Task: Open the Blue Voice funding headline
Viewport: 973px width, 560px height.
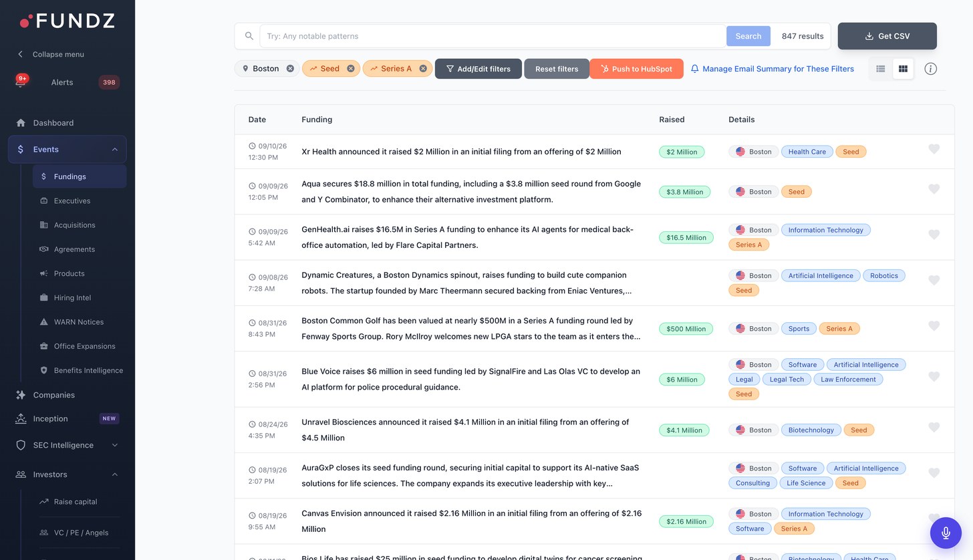Action: point(470,380)
